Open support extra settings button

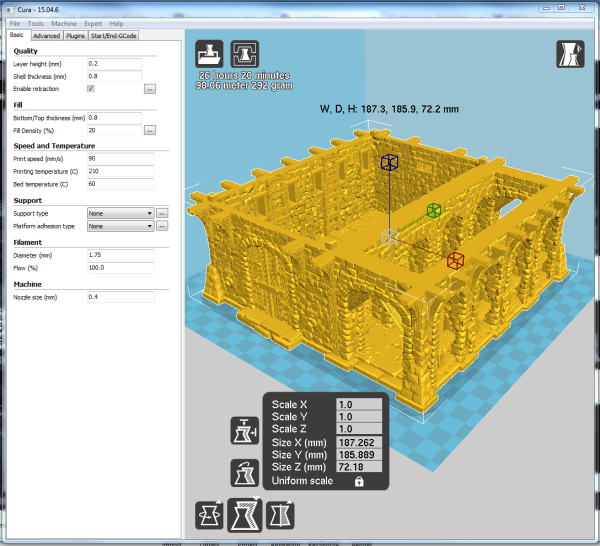pyautogui.click(x=162, y=213)
